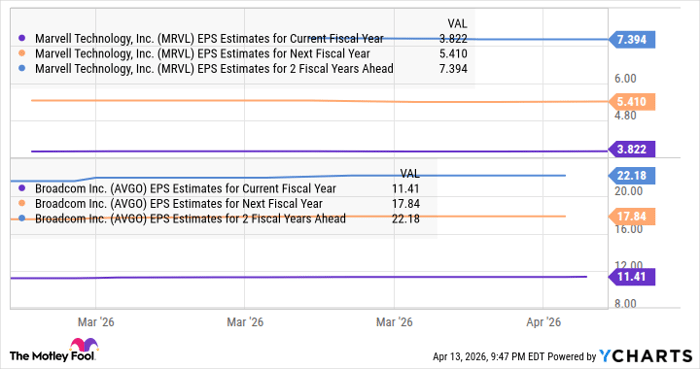The width and height of the screenshot is (700, 369).
Task: Click the purple dot for AVGO Current Fiscal Year
Action: click(22, 188)
